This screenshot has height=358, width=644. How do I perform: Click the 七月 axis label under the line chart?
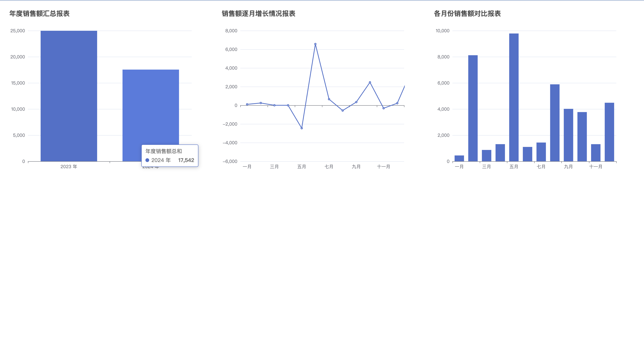coord(329,167)
